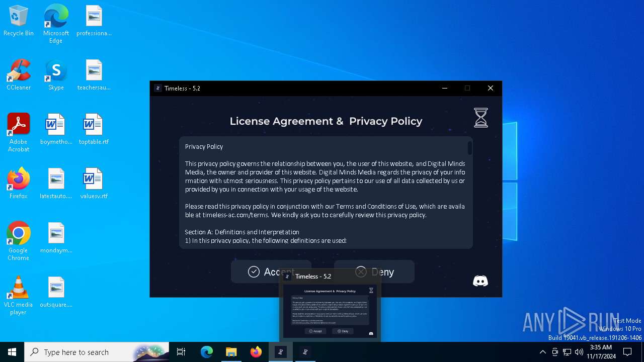
Task: Select the boymetho... Word document on desktop
Action: tap(56, 130)
